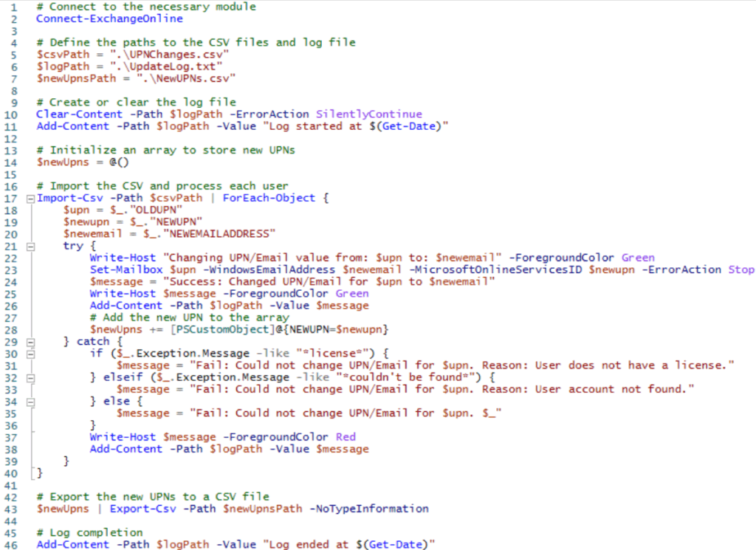Click the Red color value on line 37
Screen dimensions: 756x550
click(x=346, y=437)
